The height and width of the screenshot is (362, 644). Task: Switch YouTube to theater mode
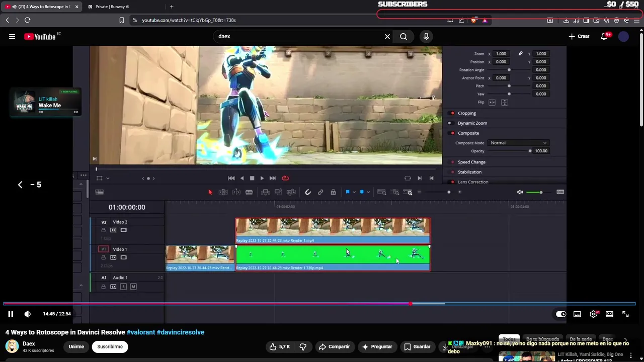coord(609,314)
